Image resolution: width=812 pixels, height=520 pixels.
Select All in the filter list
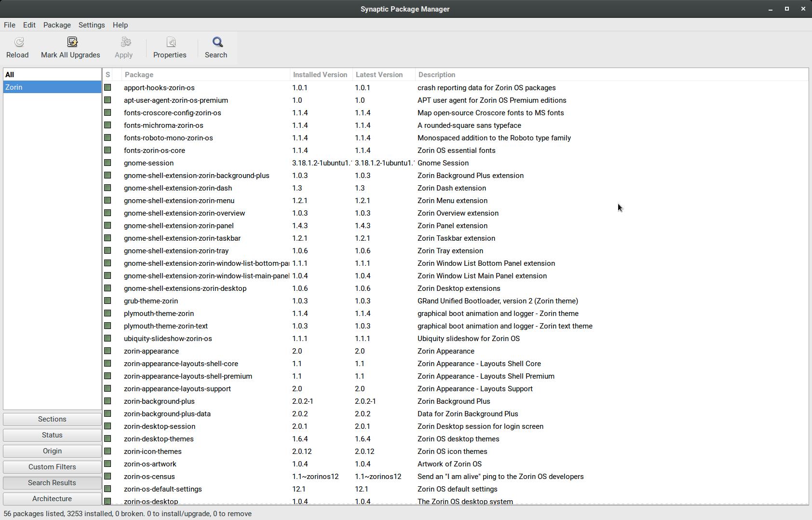pos(10,75)
